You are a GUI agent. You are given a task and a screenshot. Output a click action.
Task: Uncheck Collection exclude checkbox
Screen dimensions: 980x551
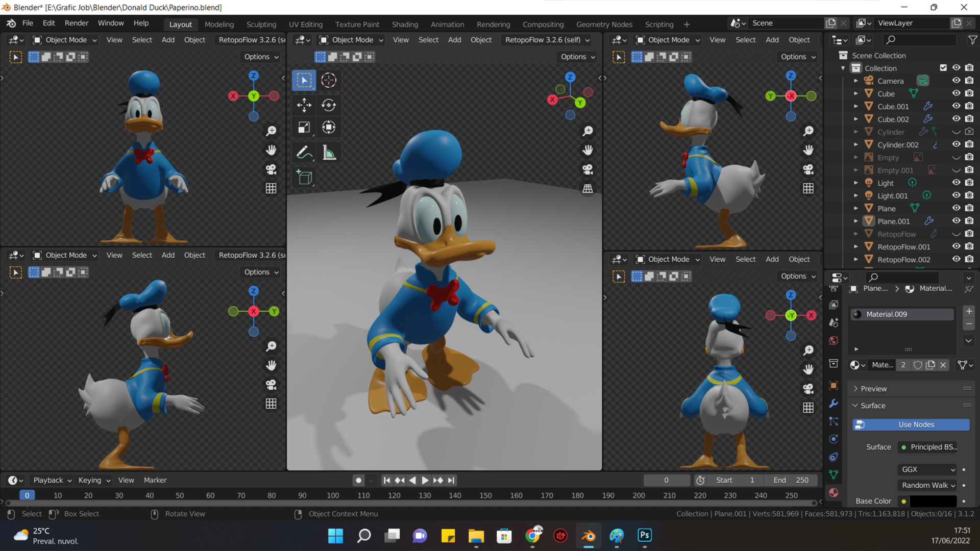943,68
